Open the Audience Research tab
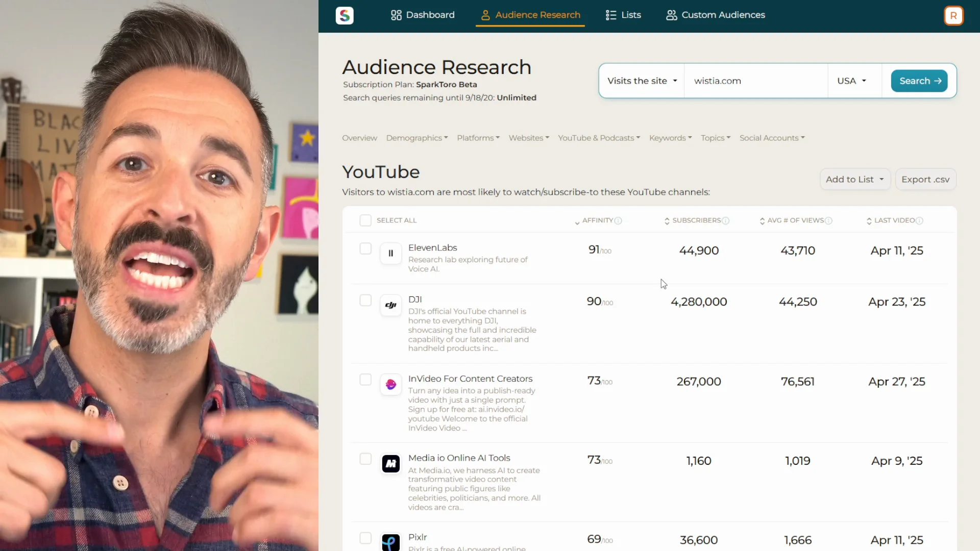This screenshot has width=980, height=551. pyautogui.click(x=530, y=15)
